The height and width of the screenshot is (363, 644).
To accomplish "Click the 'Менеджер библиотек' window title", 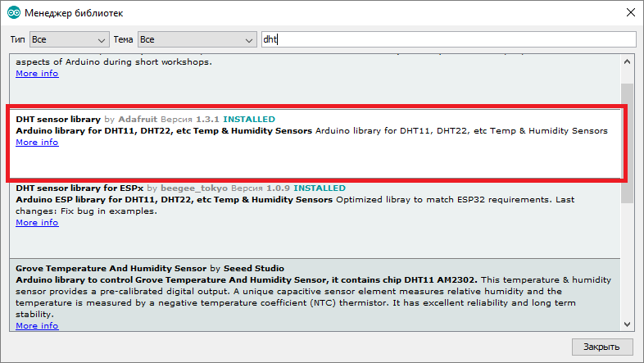I will pos(74,13).
